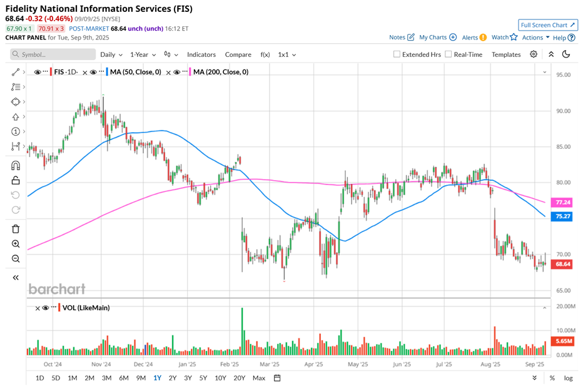The height and width of the screenshot is (386, 588).
Task: Undo the last chart action
Action: (x=16, y=195)
